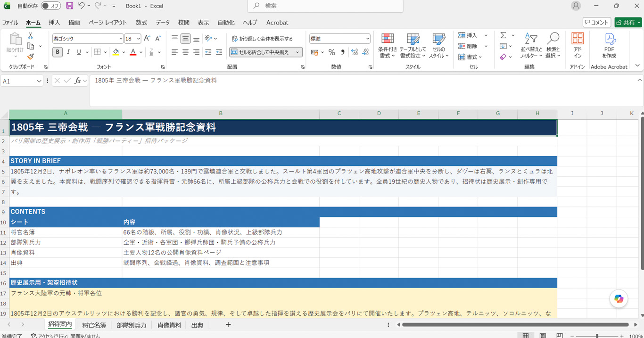The image size is (644, 338).
Task: Click the コメント comments button
Action: 597,22
